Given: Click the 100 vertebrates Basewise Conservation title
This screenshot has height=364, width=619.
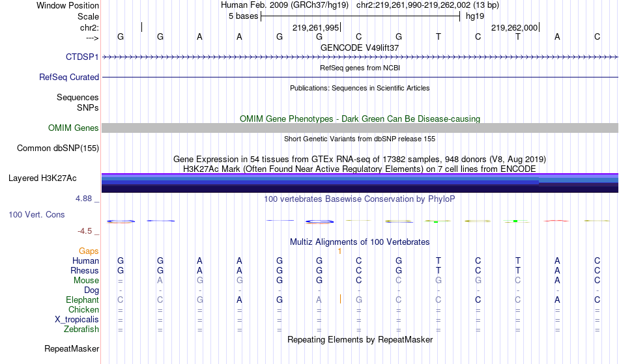Looking at the screenshot, I should click(x=360, y=199).
